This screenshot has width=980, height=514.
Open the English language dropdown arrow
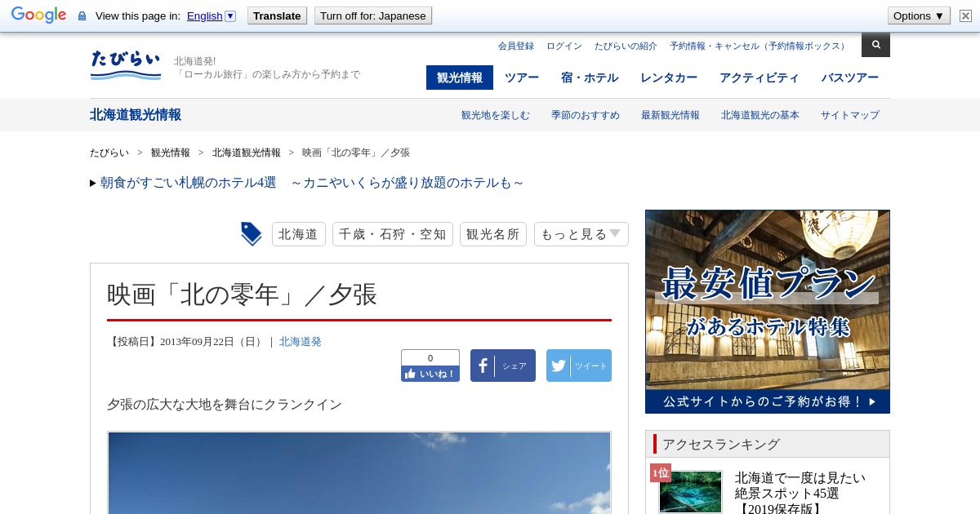[230, 16]
